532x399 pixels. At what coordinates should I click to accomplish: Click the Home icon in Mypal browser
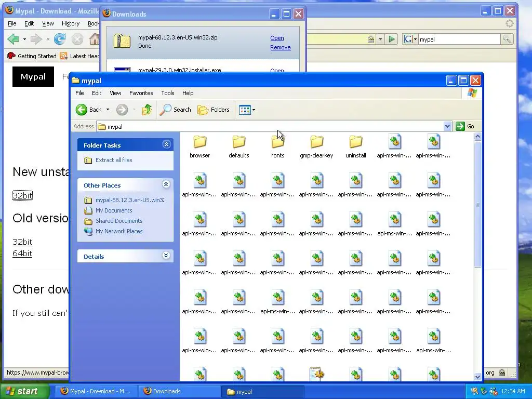(x=95, y=39)
